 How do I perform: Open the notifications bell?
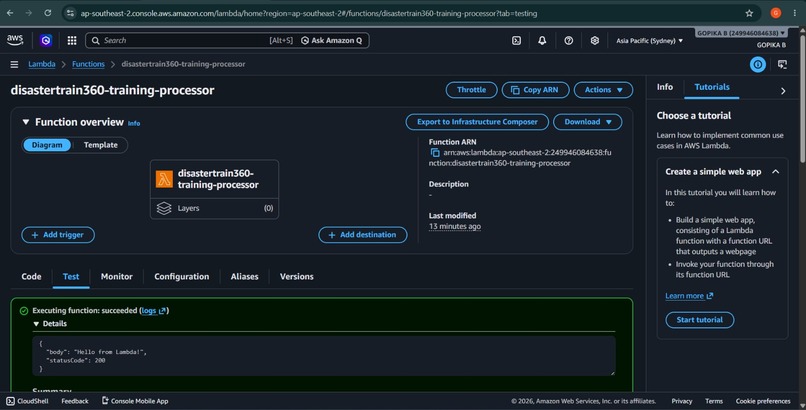click(x=542, y=41)
